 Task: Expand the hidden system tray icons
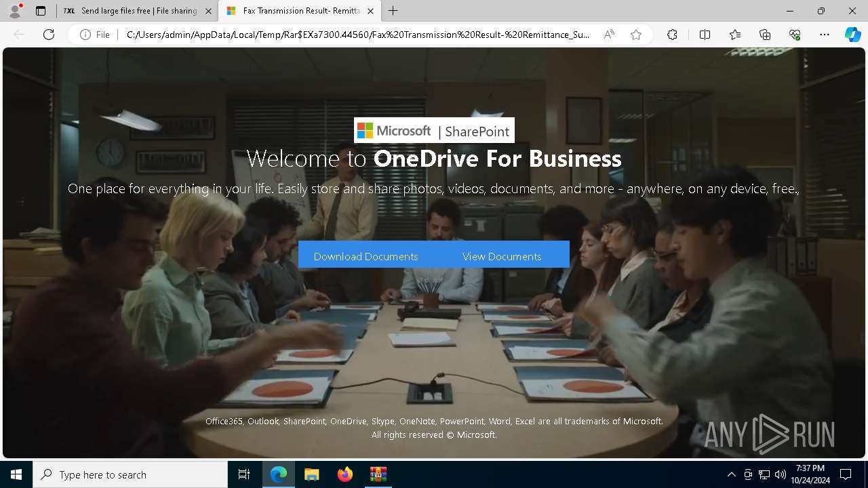pyautogui.click(x=731, y=474)
